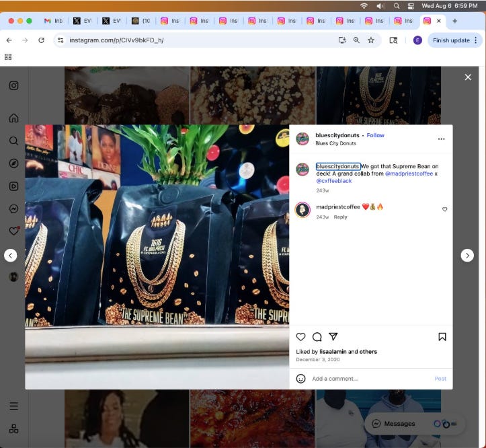This screenshot has height=448, width=486.
Task: Open Search from the Instagram sidebar
Action: 13,141
